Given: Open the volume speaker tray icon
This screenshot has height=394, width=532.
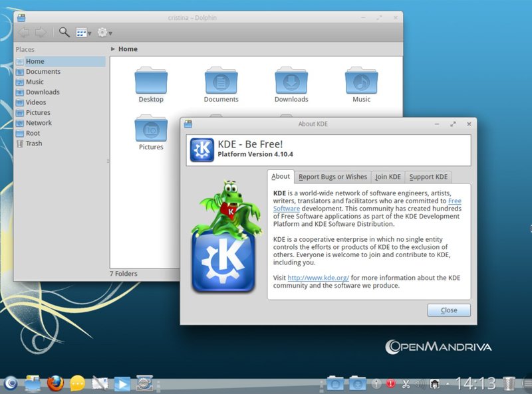Looking at the screenshot, I should pos(420,384).
